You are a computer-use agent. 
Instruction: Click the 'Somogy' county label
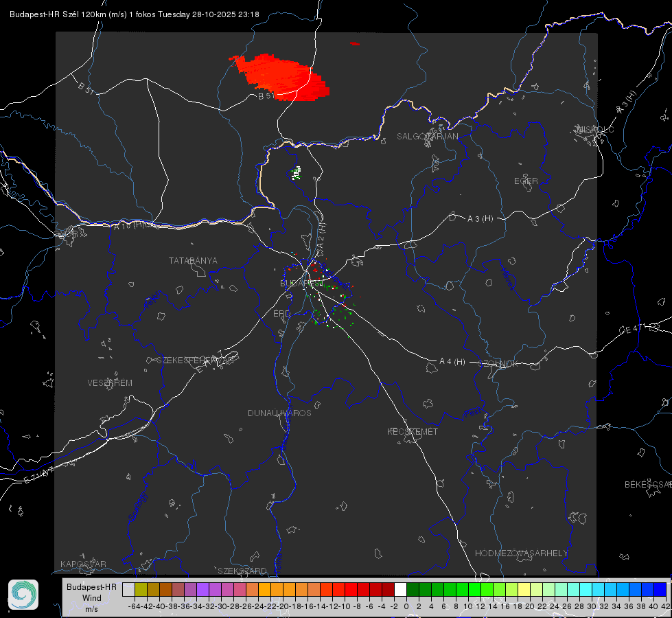138,507
